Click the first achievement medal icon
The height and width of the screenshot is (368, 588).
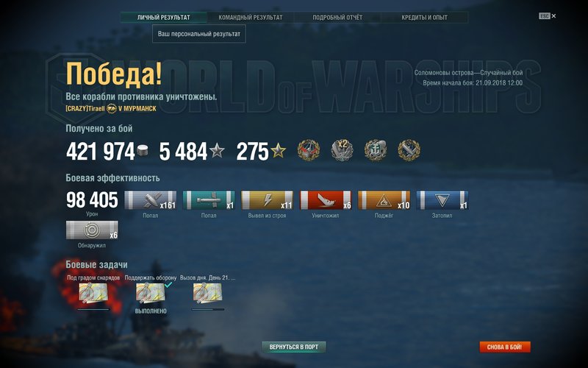[309, 150]
